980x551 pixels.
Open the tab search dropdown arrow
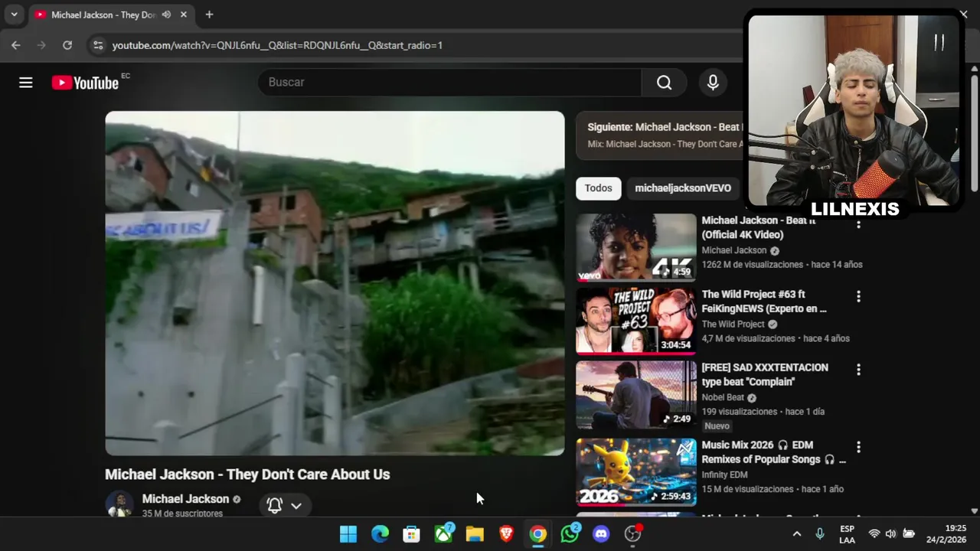click(14, 15)
